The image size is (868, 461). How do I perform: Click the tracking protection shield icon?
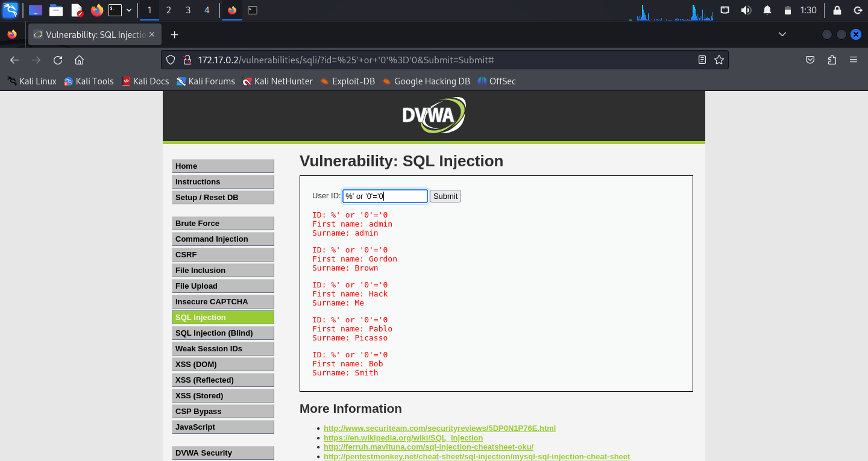click(171, 60)
